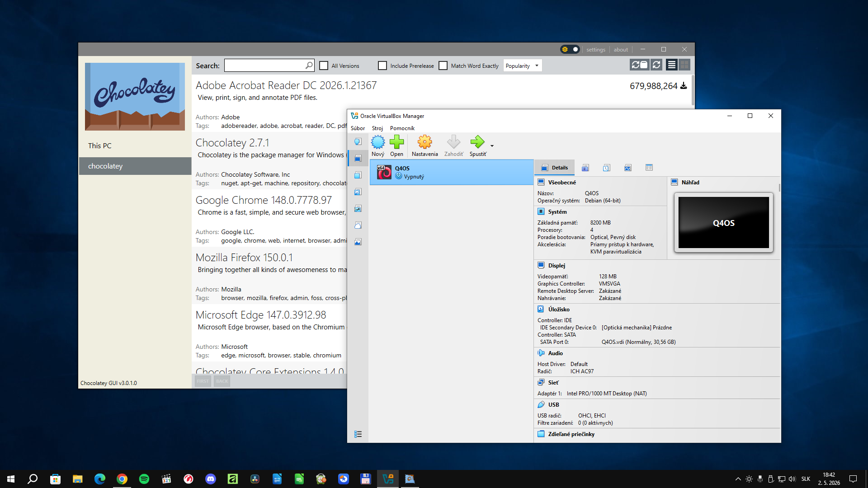This screenshot has width=868, height=488.
Task: Open the Mozilla Firefox 150.0.1 package
Action: 244,258
